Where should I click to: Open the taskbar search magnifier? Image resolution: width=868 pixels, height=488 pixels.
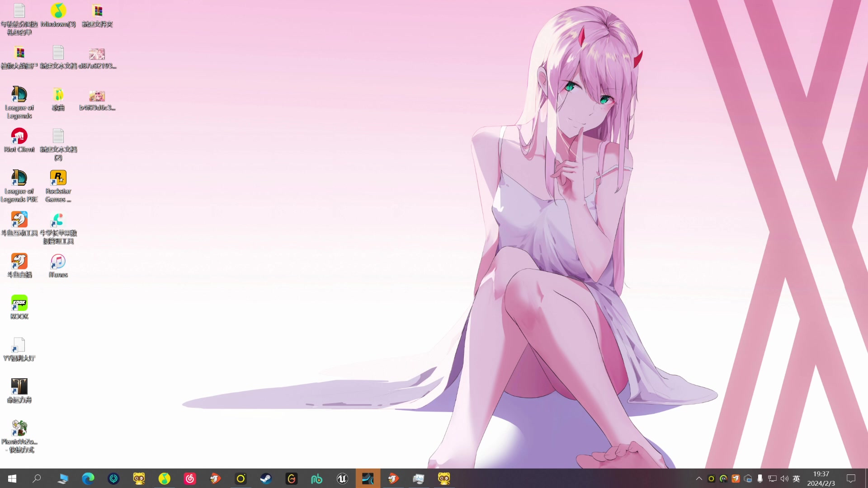pyautogui.click(x=37, y=479)
